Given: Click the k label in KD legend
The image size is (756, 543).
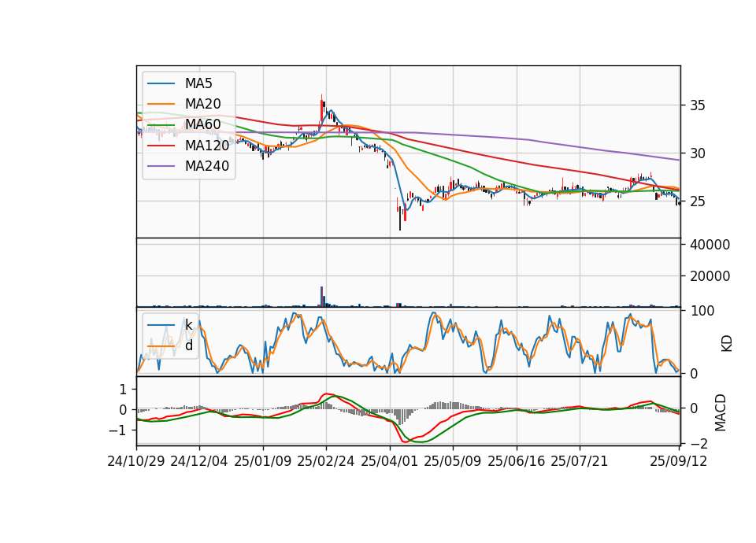Looking at the screenshot, I should (188, 325).
